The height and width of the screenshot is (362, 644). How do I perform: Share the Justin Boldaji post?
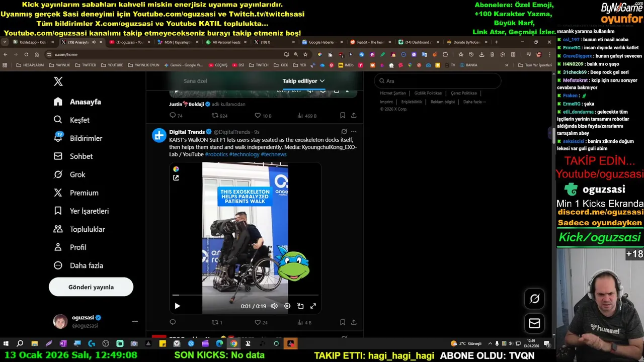click(x=354, y=116)
